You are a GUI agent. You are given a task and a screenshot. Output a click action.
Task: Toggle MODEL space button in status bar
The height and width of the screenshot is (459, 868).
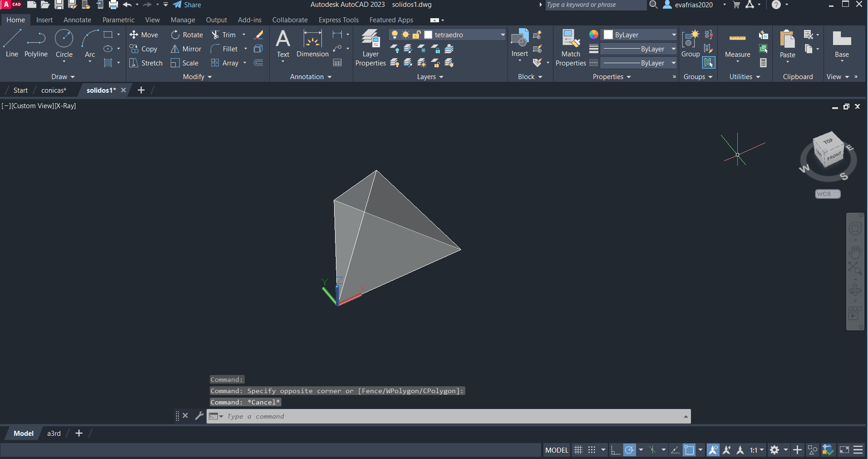click(557, 450)
